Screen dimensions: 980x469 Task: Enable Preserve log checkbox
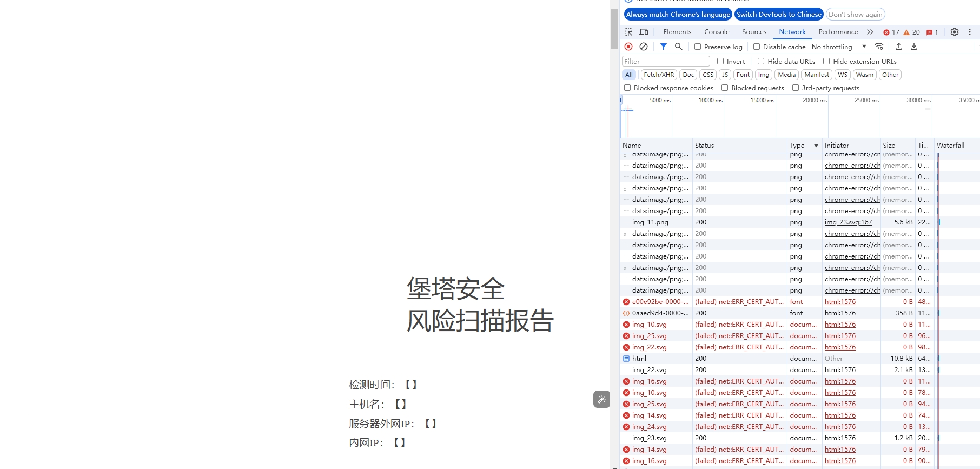[698, 47]
